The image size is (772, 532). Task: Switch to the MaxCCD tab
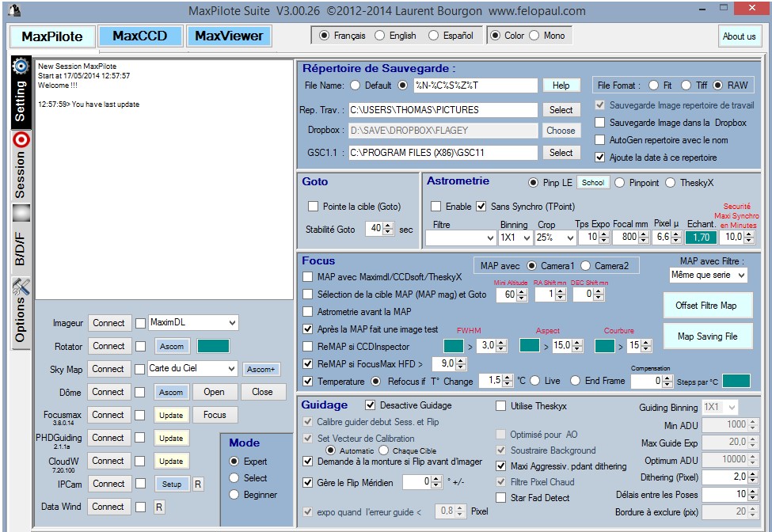coord(140,36)
